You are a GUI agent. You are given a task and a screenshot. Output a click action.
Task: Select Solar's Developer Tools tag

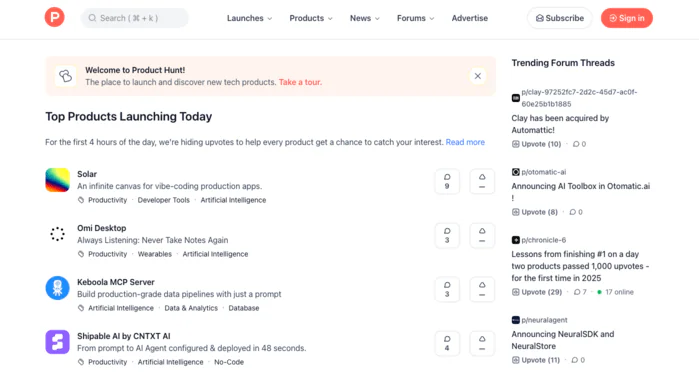tap(164, 200)
